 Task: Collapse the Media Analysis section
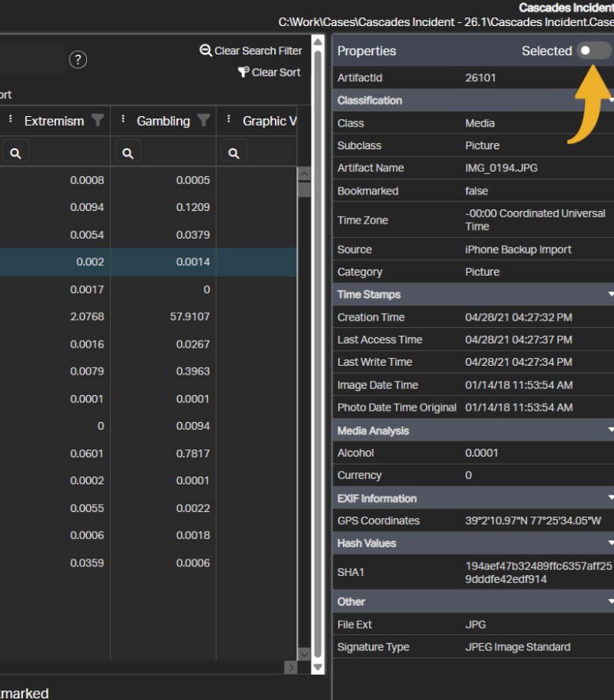(x=610, y=431)
